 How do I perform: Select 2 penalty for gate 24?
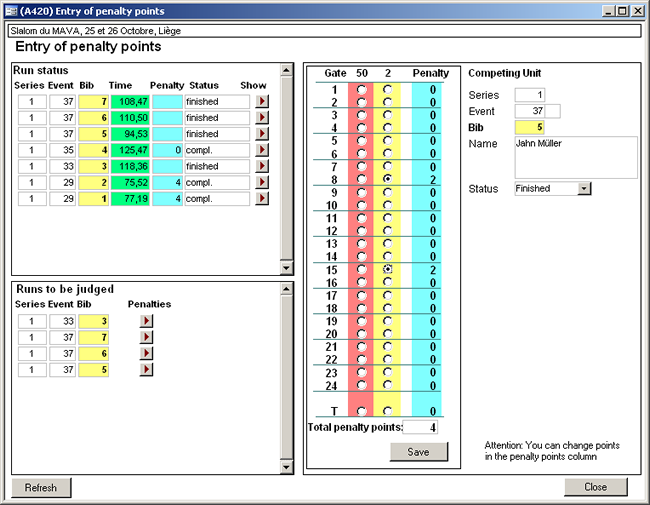(x=387, y=385)
